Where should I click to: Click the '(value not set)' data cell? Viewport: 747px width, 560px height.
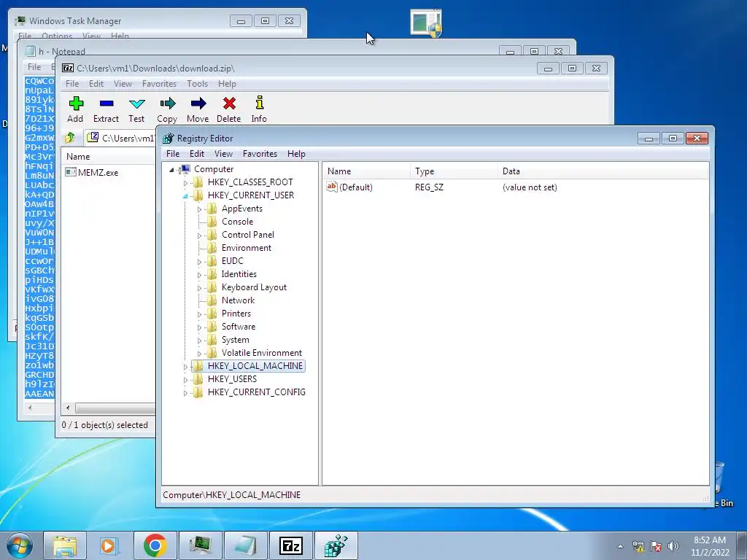coord(530,187)
